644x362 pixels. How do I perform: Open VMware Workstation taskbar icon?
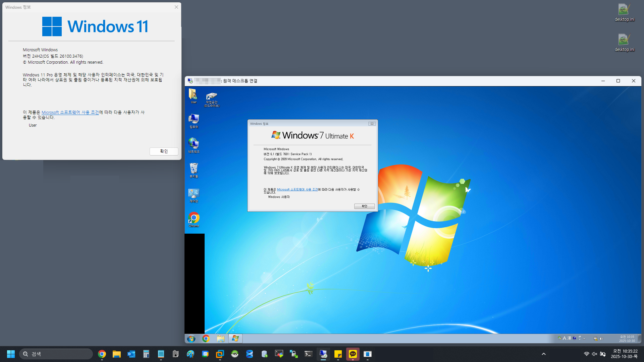(x=220, y=354)
